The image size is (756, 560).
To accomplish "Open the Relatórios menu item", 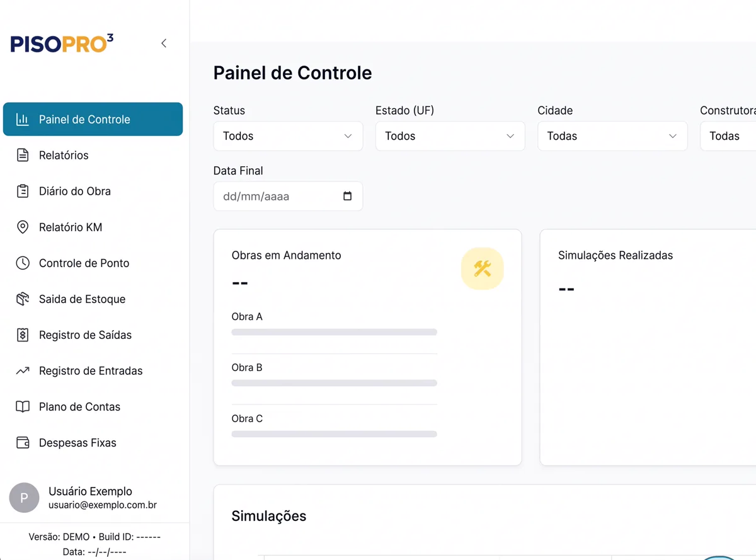I will click(93, 155).
